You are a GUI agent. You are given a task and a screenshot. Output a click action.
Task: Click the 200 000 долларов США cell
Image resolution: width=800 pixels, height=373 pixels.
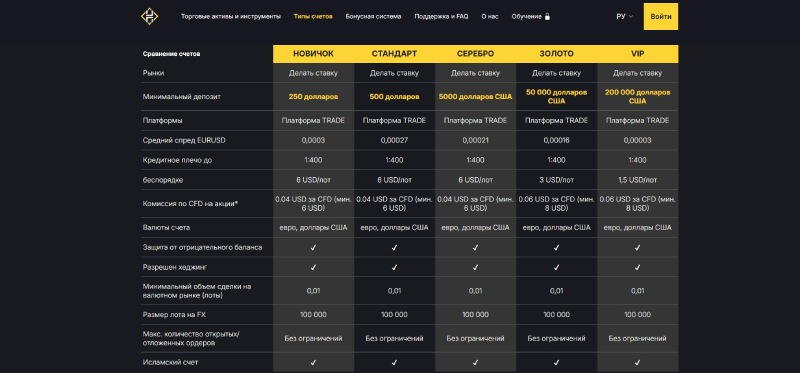point(638,96)
